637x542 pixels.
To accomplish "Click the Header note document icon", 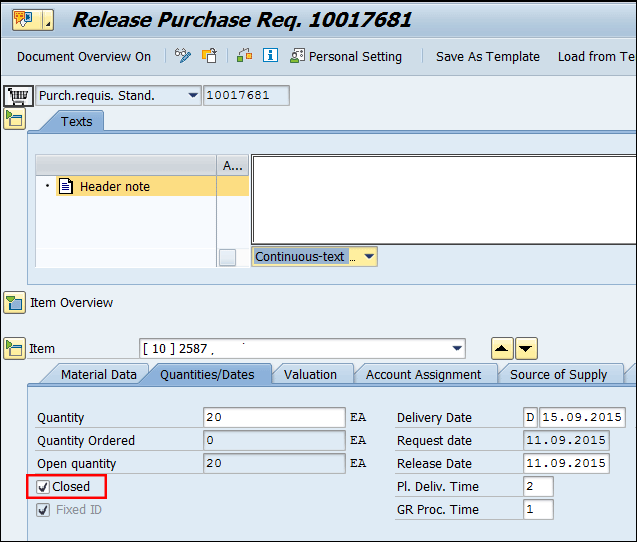I will 66,186.
